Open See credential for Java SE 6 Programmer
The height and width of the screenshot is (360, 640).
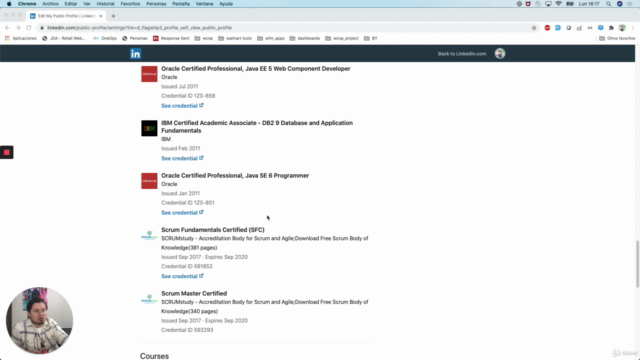pyautogui.click(x=182, y=213)
